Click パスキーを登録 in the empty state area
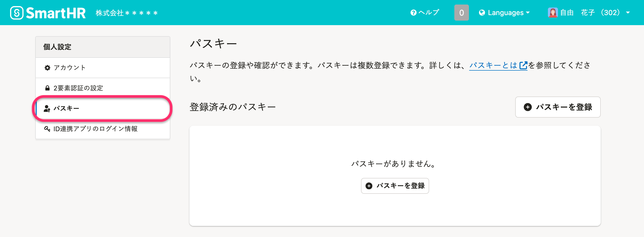This screenshot has width=644, height=237. 395,185
